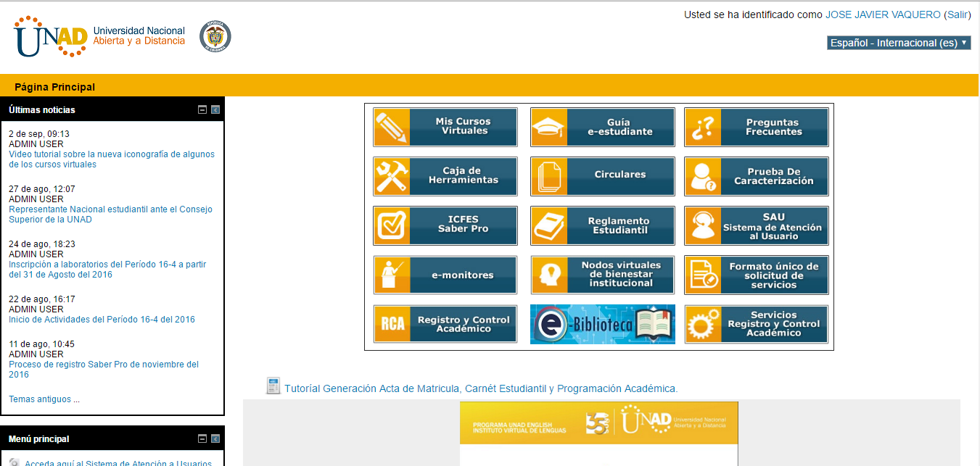This screenshot has width=980, height=466.
Task: Click the '2 de sep, 09:13' news date
Action: pyautogui.click(x=39, y=134)
